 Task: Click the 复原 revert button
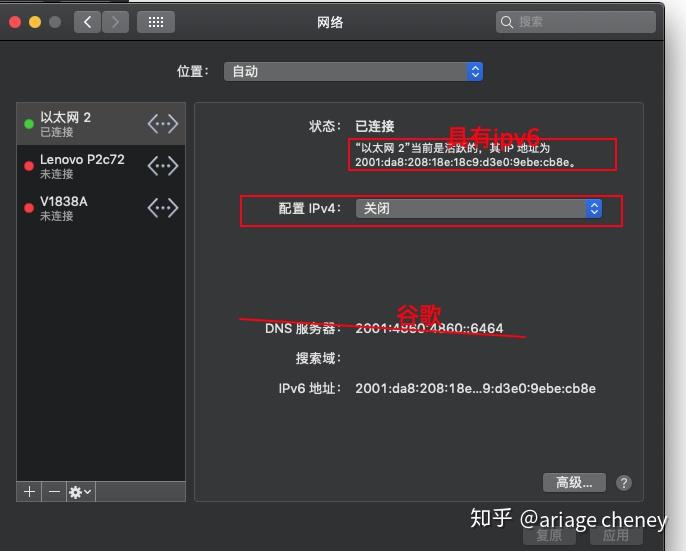point(549,536)
